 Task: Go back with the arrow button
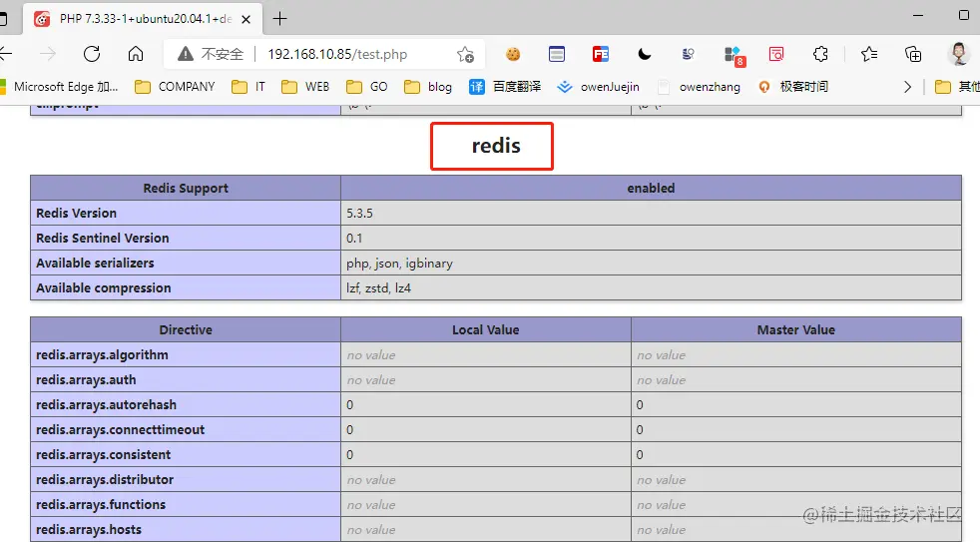coord(6,54)
